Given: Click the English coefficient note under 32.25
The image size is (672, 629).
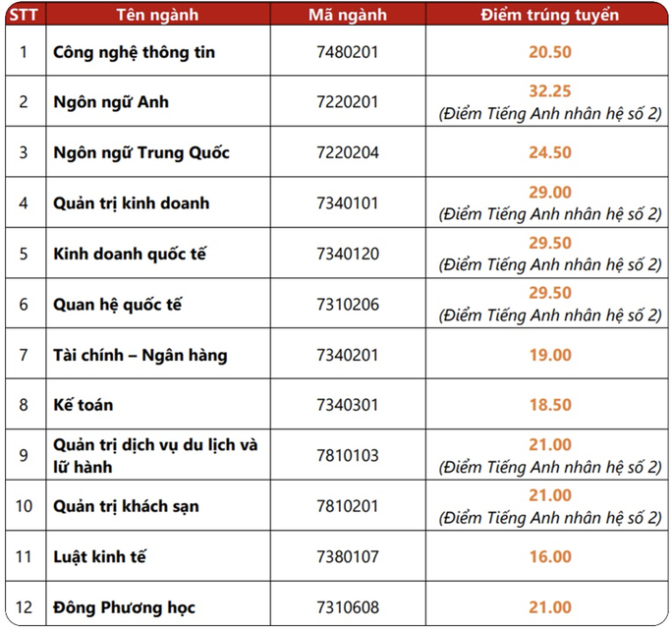Looking at the screenshot, I should [550, 114].
